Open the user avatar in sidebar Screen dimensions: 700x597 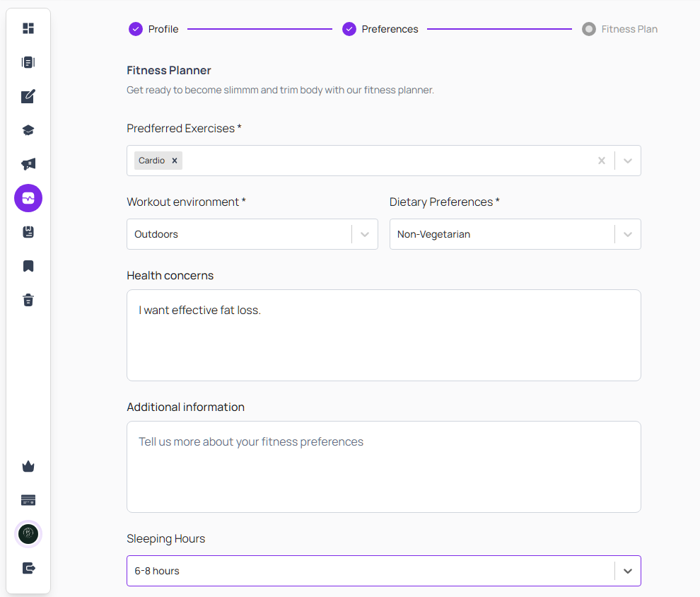tap(28, 534)
